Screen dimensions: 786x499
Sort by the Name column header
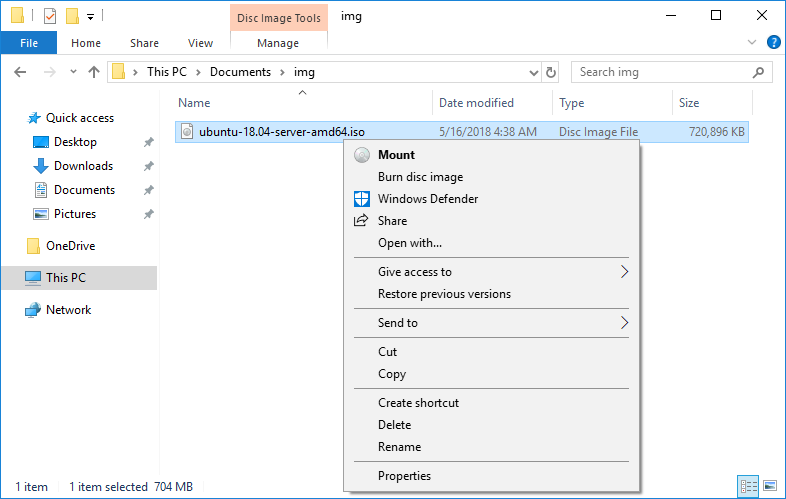pos(302,103)
